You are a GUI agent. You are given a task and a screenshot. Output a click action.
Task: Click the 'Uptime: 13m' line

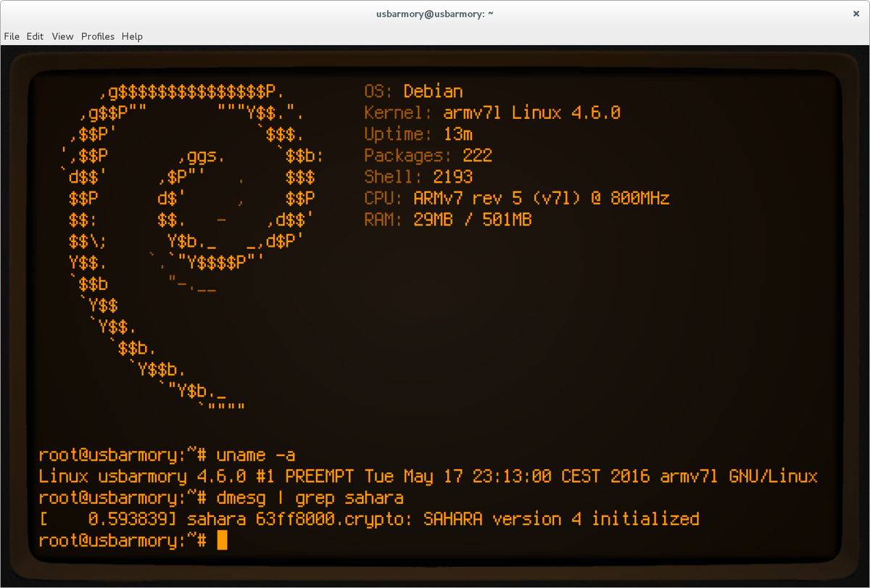(x=418, y=134)
